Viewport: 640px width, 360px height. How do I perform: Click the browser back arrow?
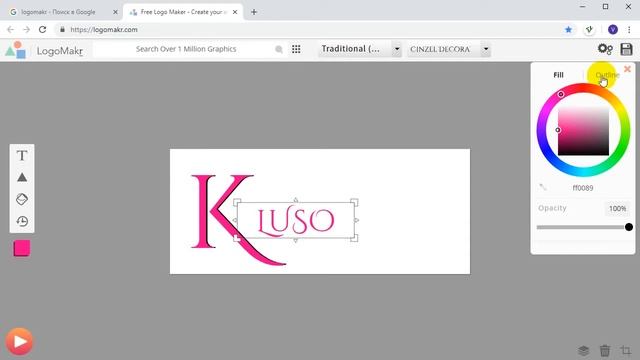[x=11, y=29]
